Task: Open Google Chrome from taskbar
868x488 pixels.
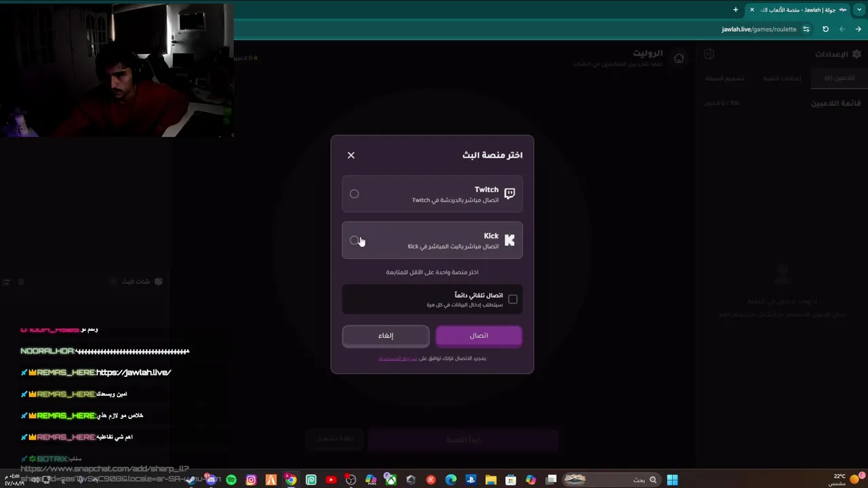Action: pos(291,480)
